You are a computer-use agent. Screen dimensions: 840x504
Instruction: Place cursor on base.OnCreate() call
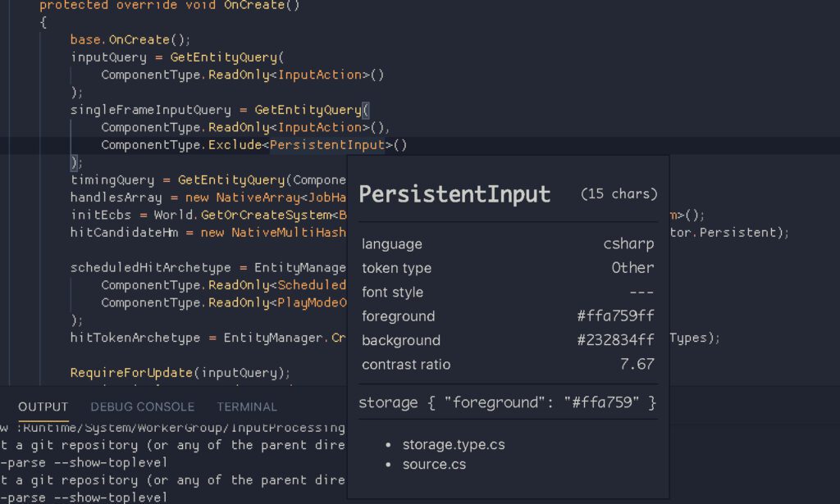[130, 39]
